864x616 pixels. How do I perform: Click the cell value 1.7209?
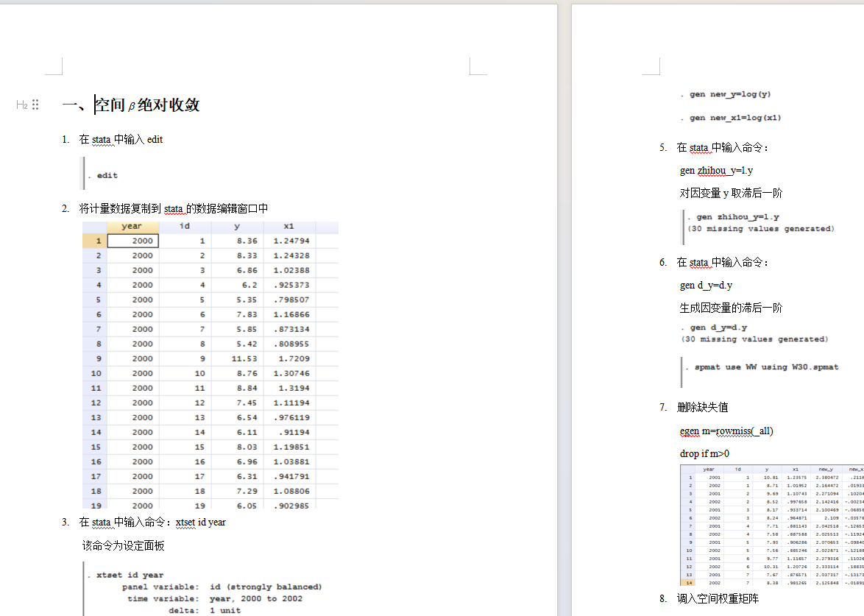(294, 358)
